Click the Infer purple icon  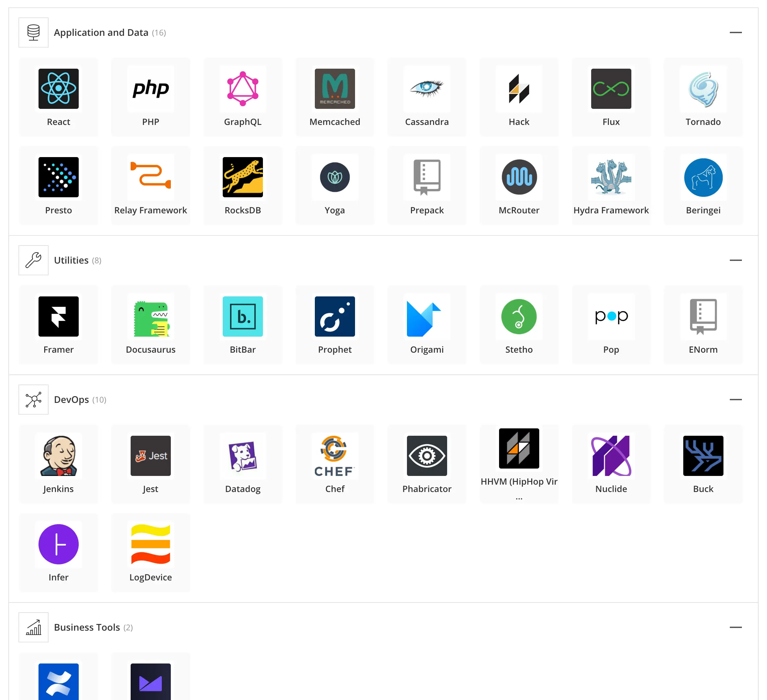point(58,544)
